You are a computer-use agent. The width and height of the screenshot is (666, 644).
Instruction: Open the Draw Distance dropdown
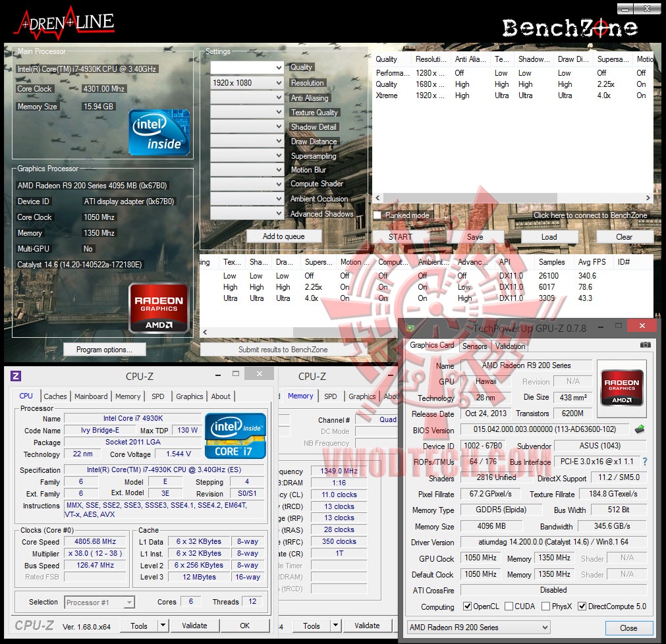click(247, 140)
